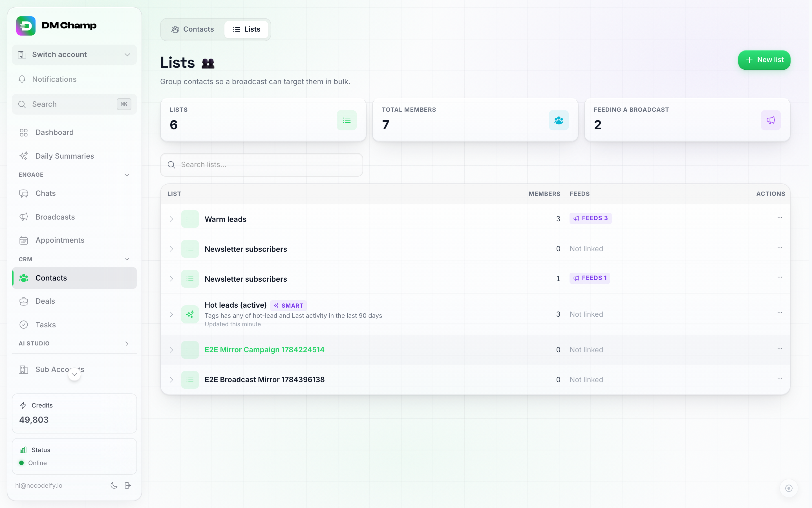Open the Hot leads (active) list
Screen dimensions: 812x508
point(235,305)
